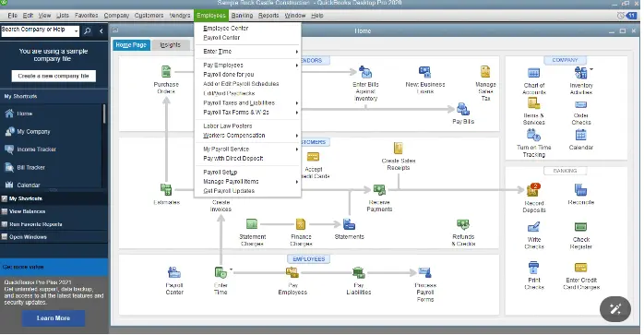Click the Record Deposits icon

tap(533, 190)
